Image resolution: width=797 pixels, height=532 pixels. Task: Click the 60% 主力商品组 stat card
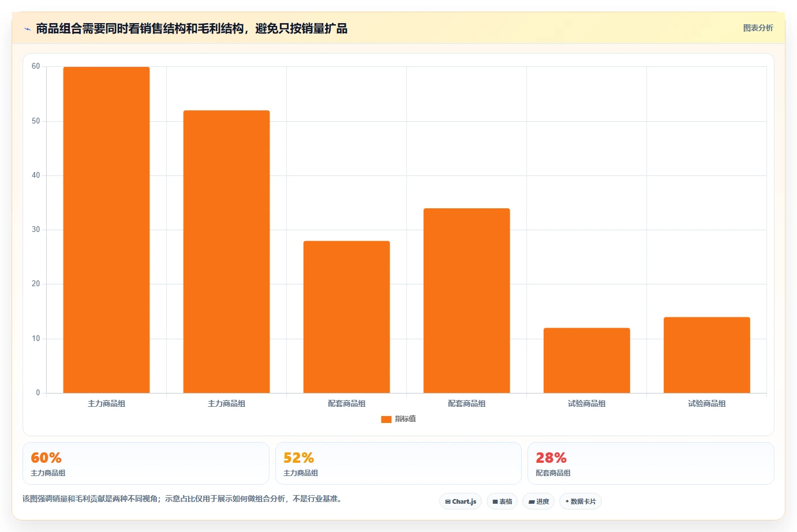point(146,463)
